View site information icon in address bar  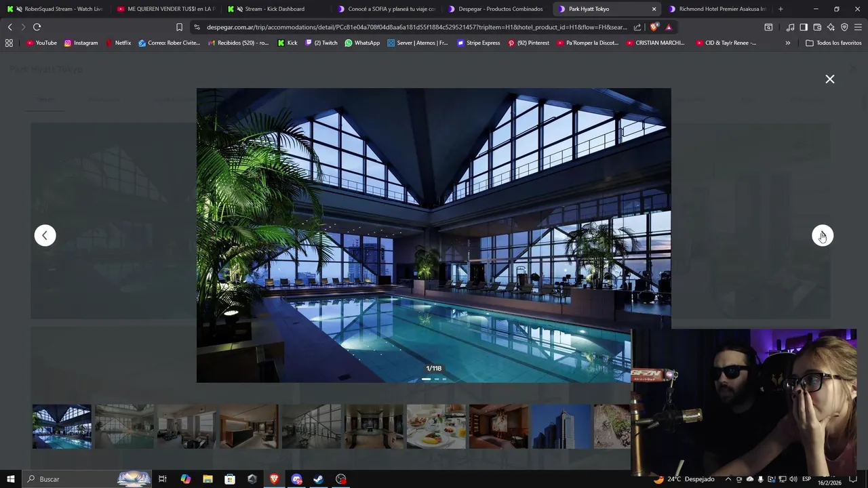coord(197,27)
